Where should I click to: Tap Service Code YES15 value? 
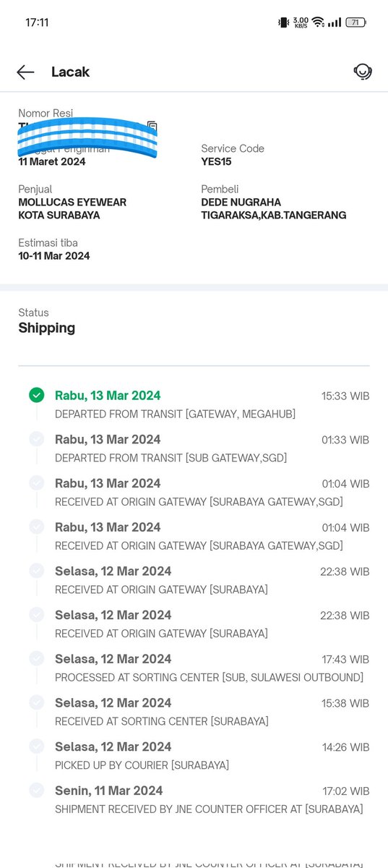tap(216, 161)
